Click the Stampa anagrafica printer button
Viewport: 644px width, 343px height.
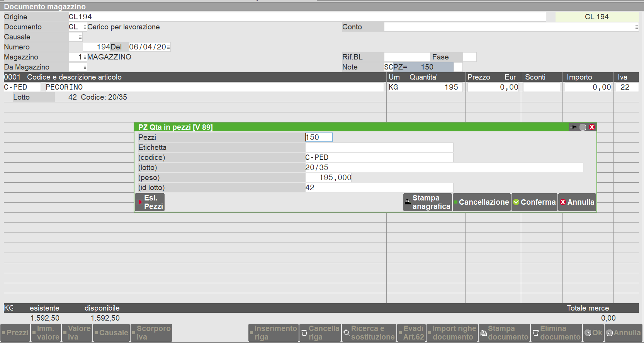(428, 202)
